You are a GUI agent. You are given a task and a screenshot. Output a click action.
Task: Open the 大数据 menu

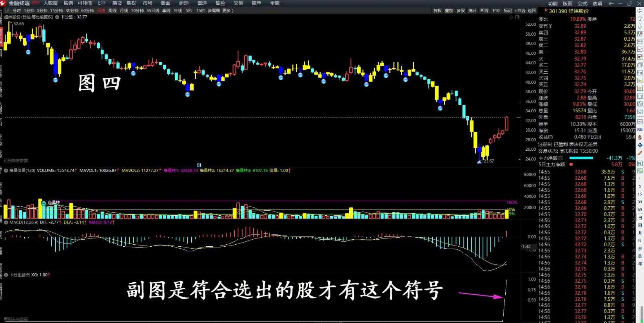tap(50, 3)
